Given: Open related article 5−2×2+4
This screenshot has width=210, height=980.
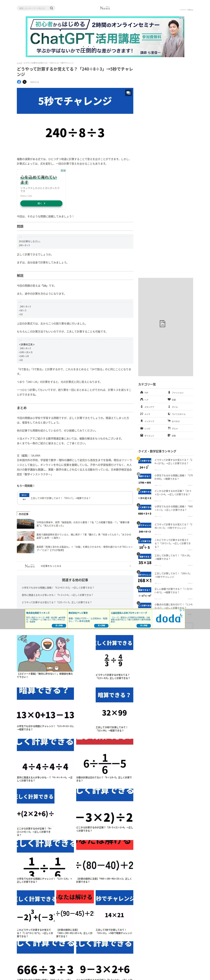Looking at the screenshot, I should click(x=57, y=595).
